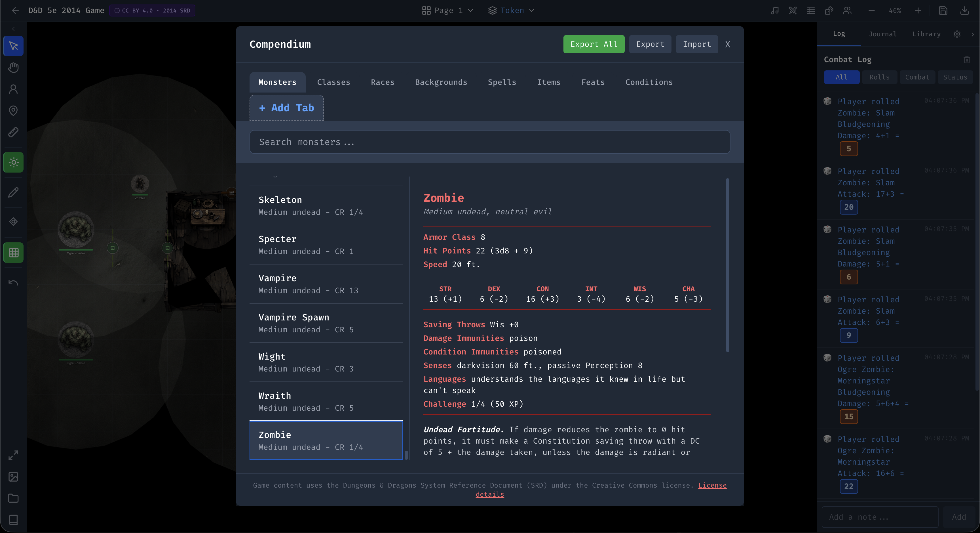Switch to the Races tab

click(x=383, y=82)
